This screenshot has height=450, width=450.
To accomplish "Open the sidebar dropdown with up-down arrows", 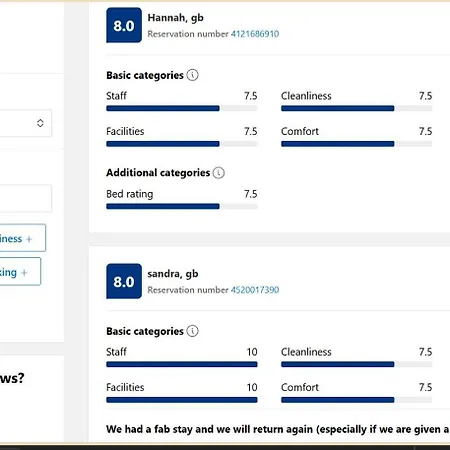I will [26, 123].
